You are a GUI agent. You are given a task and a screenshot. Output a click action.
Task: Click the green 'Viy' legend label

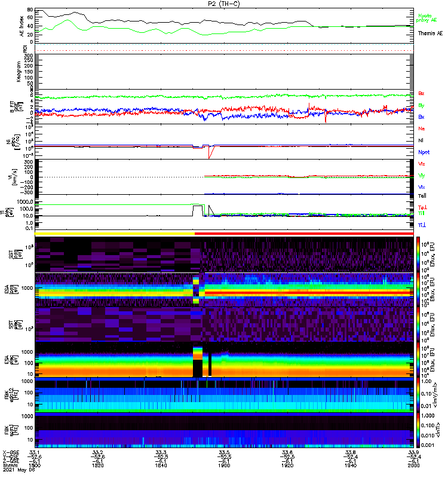coord(422,176)
